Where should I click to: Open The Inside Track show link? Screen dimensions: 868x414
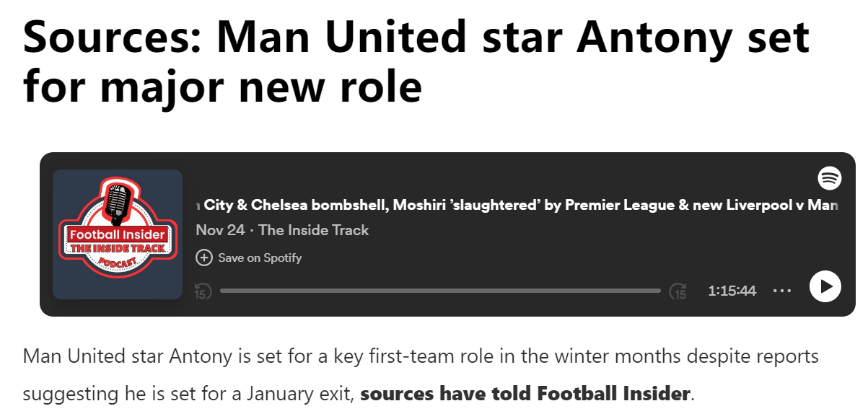click(x=314, y=230)
